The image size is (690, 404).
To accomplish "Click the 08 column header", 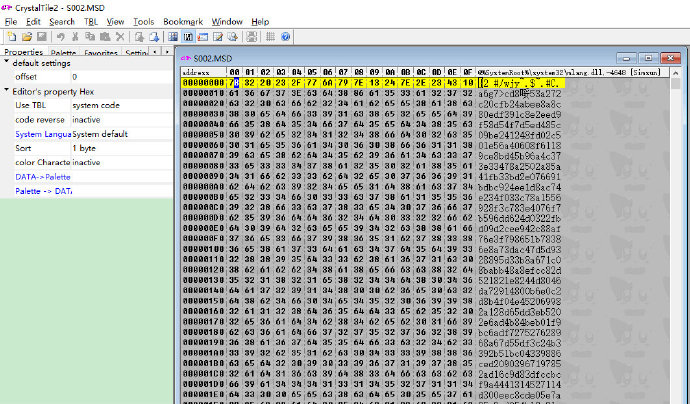I will tap(359, 72).
